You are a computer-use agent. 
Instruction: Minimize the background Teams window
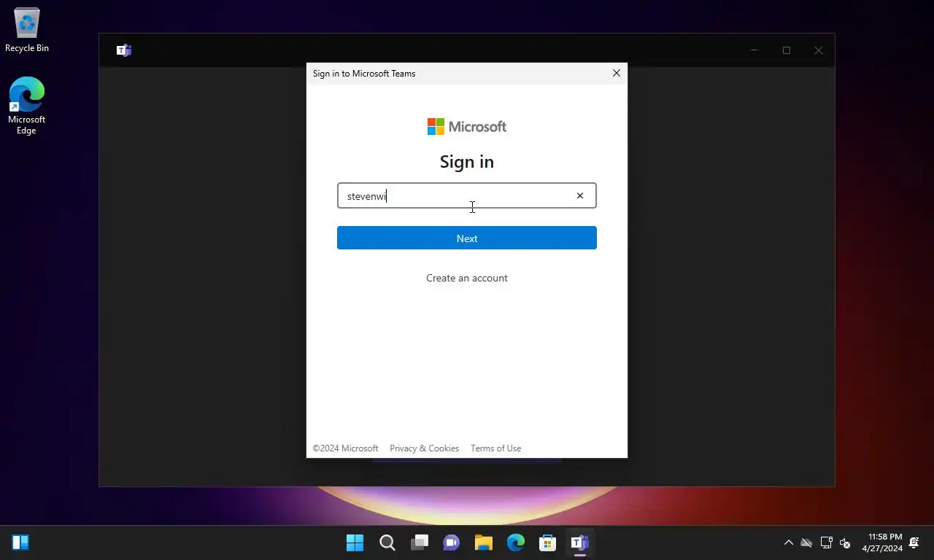point(754,50)
